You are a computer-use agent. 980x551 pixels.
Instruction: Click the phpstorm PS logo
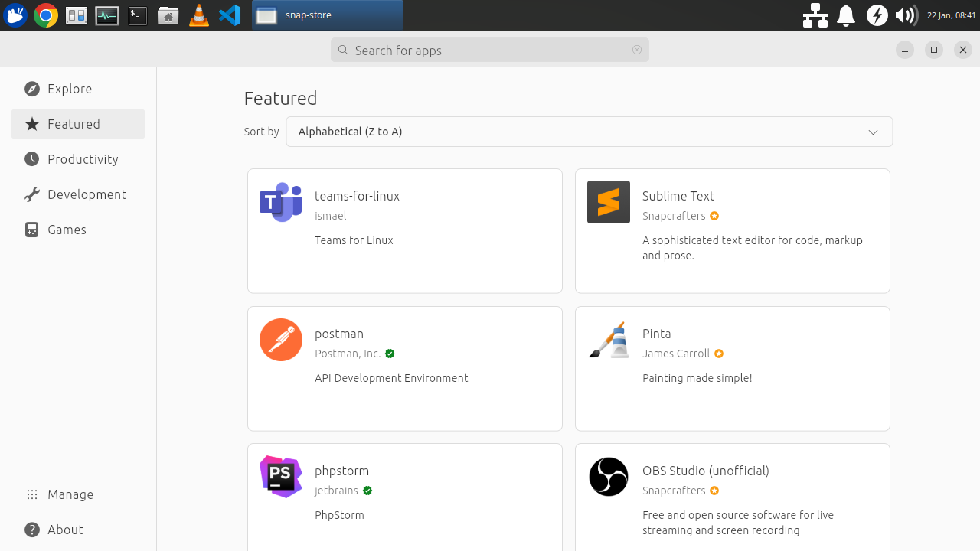pyautogui.click(x=281, y=477)
